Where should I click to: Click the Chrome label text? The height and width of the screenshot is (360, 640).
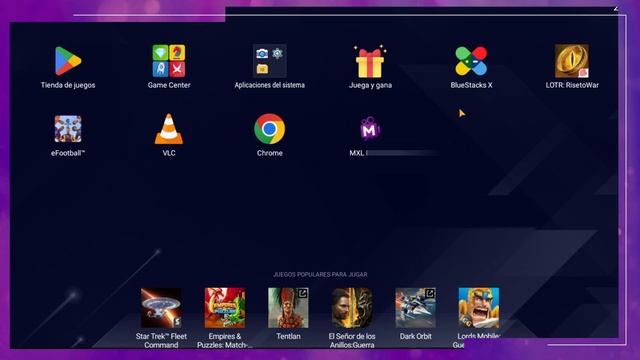point(270,153)
